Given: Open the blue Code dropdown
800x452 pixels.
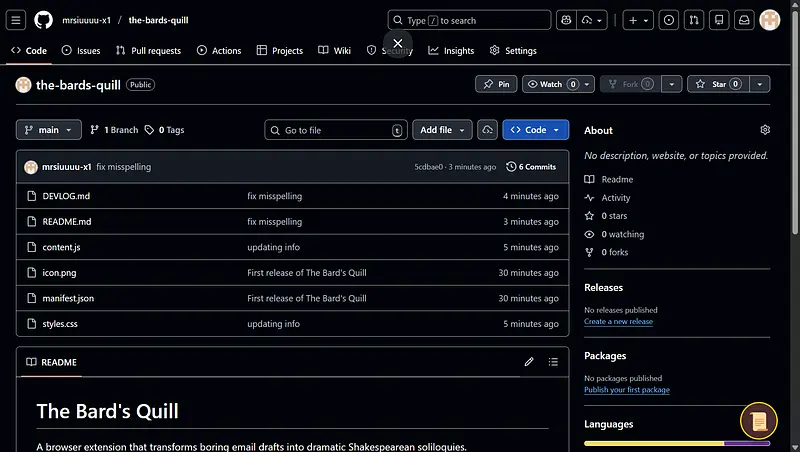Looking at the screenshot, I should 535,130.
